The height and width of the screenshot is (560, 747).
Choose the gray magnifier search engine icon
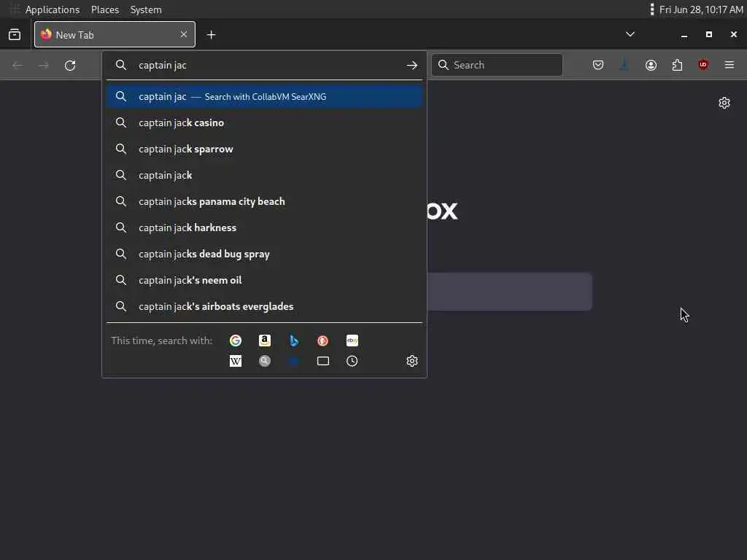pos(265,361)
